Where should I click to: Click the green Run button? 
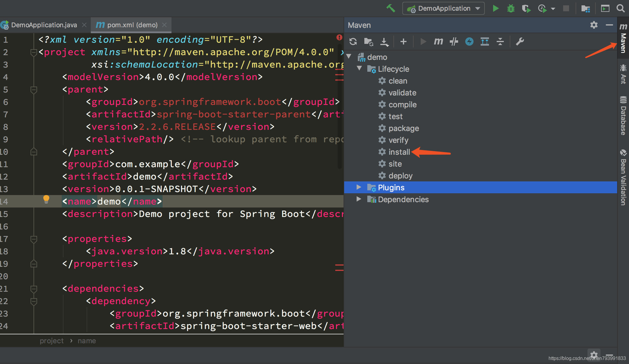[x=495, y=8]
